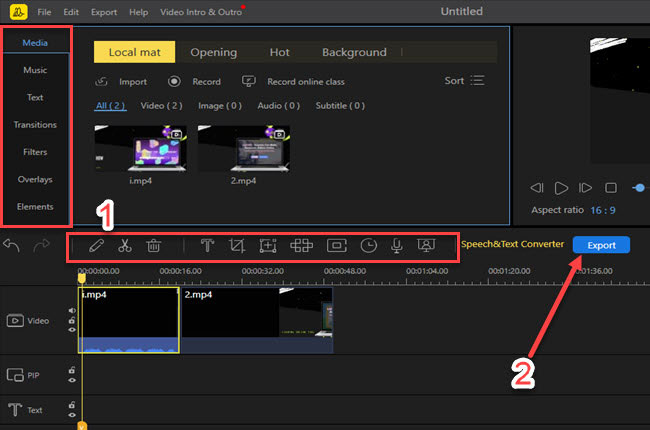
Task: Hide the Video track with eye icon
Action: [x=72, y=330]
